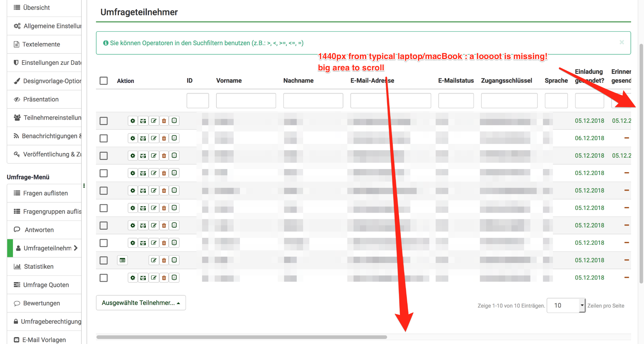The image size is (644, 344).
Task: Check the fourth participant row checkbox
Action: 103,173
